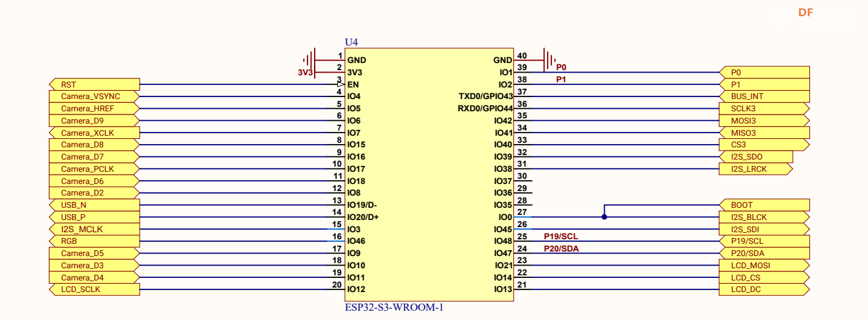
Task: Select the BOOT port
Action: 764,205
